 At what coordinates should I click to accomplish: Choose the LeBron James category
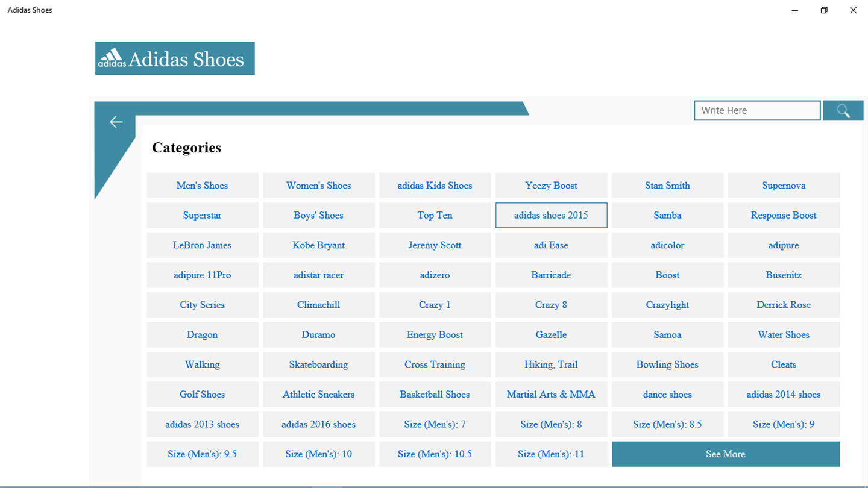[x=203, y=245]
